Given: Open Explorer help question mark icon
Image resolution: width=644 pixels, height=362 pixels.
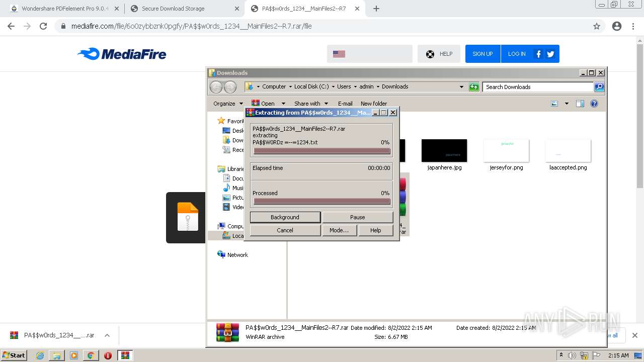Looking at the screenshot, I should (x=594, y=104).
